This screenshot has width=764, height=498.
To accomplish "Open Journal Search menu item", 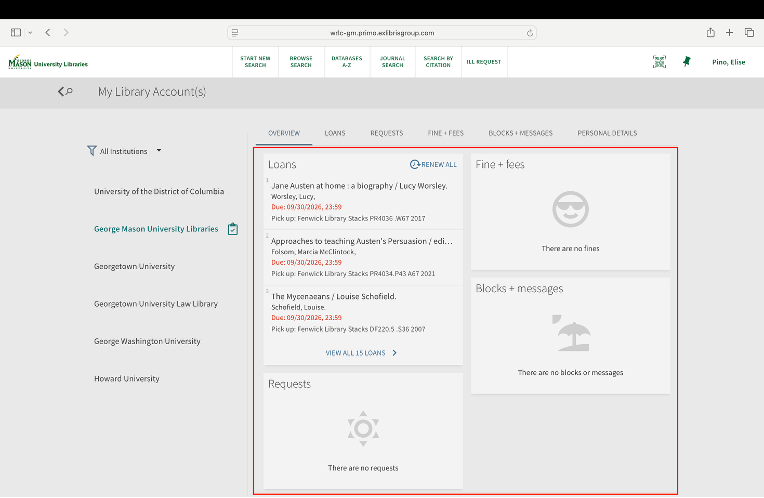I will point(393,62).
